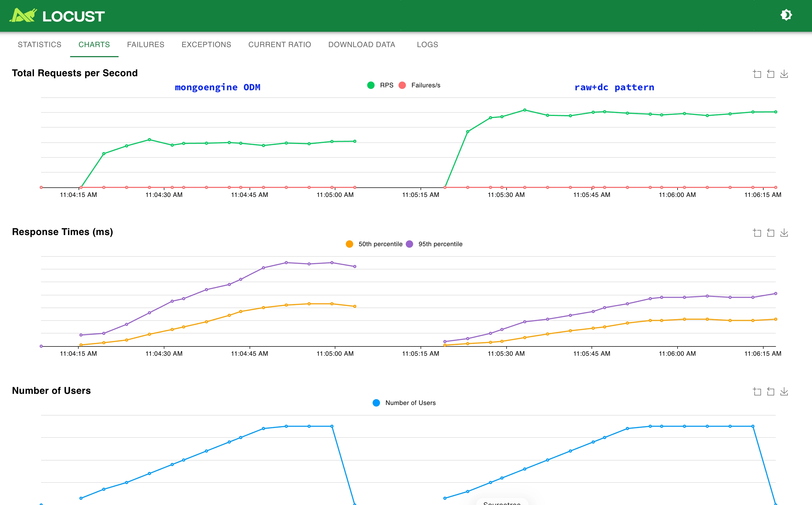Click the zoom selection icon on Total Requests chart
The height and width of the screenshot is (505, 812).
coord(757,74)
